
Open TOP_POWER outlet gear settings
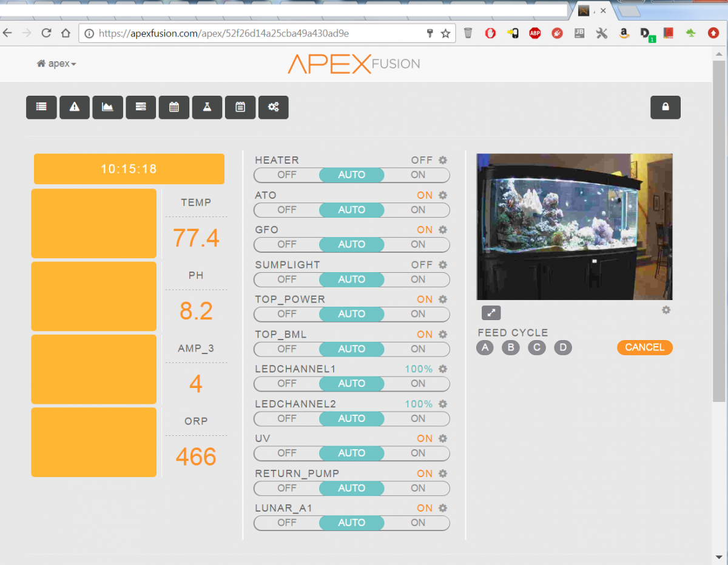[443, 299]
